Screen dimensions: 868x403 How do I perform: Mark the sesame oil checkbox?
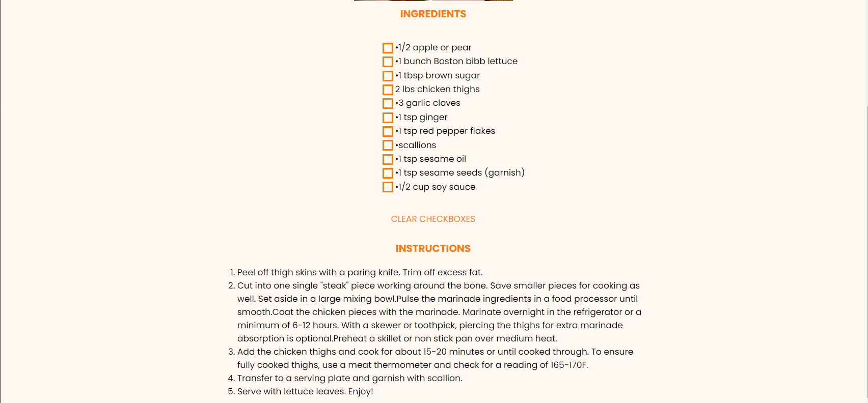388,159
